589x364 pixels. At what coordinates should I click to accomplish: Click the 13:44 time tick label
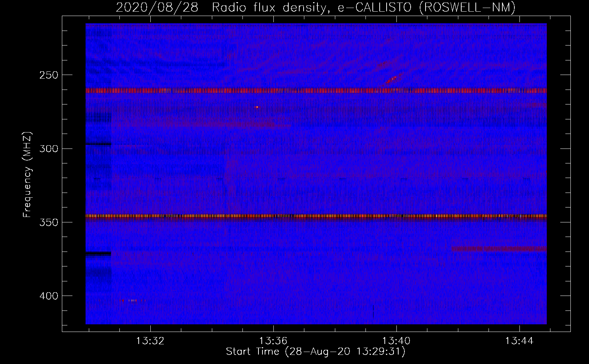[x=519, y=341]
